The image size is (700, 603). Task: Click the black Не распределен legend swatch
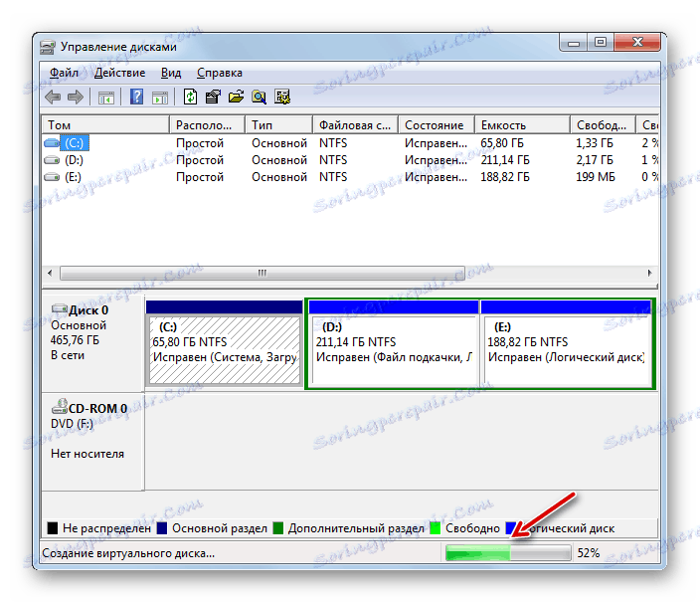point(53,528)
